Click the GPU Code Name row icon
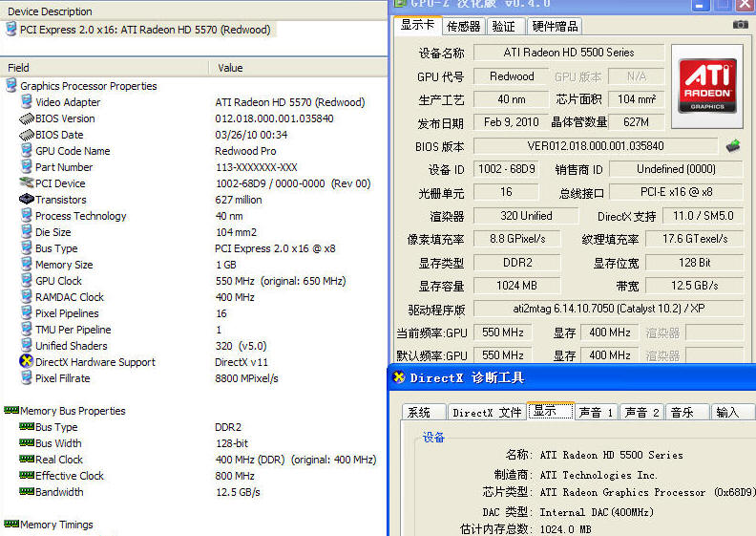This screenshot has height=536, width=756. click(27, 151)
